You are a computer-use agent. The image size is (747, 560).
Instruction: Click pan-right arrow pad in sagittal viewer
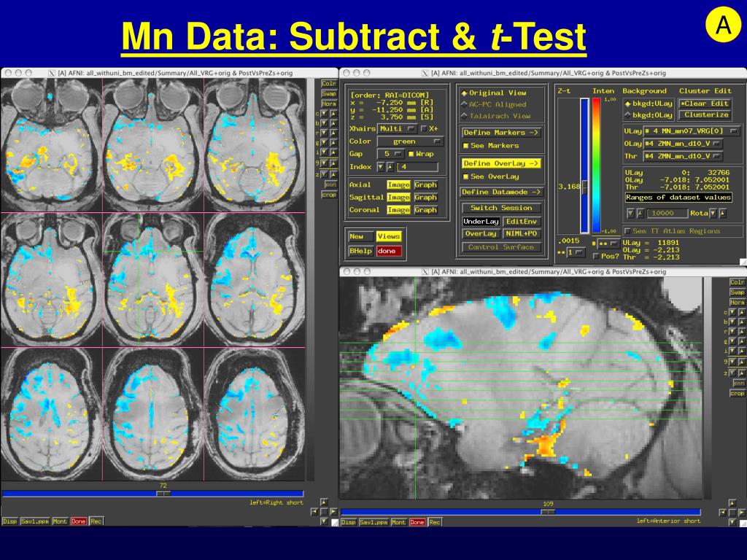(742, 513)
